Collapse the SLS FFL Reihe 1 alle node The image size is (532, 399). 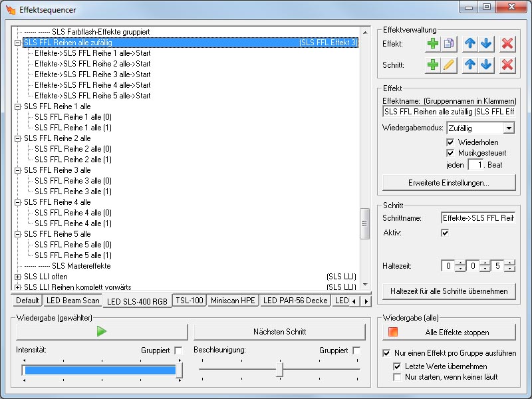coord(17,106)
